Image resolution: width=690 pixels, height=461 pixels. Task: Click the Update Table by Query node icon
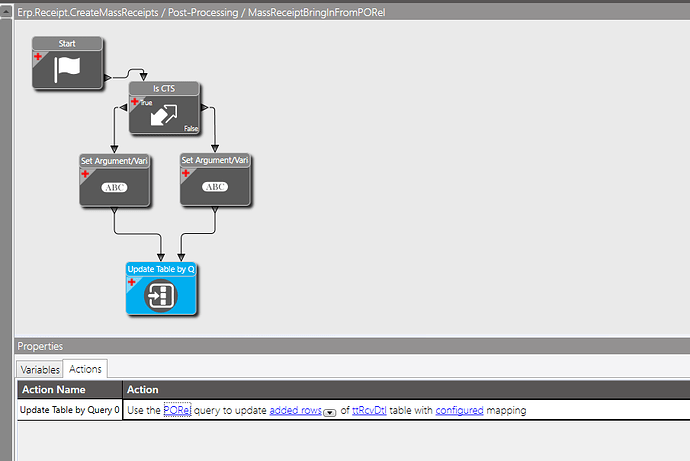pyautogui.click(x=161, y=295)
